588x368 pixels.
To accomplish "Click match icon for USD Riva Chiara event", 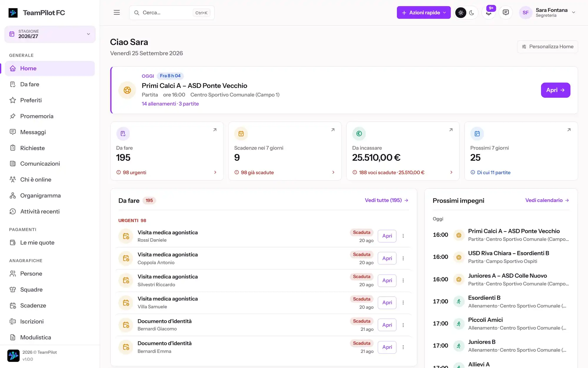I will click(x=459, y=257).
